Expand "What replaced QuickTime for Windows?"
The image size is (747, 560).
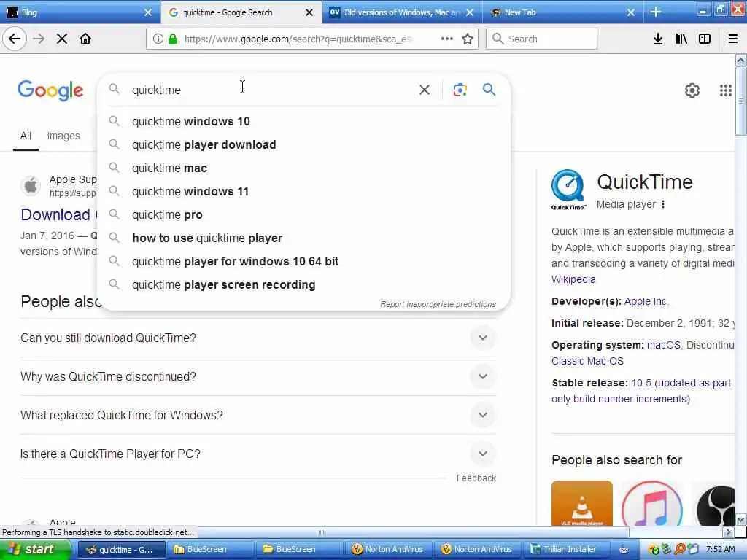pos(258,415)
